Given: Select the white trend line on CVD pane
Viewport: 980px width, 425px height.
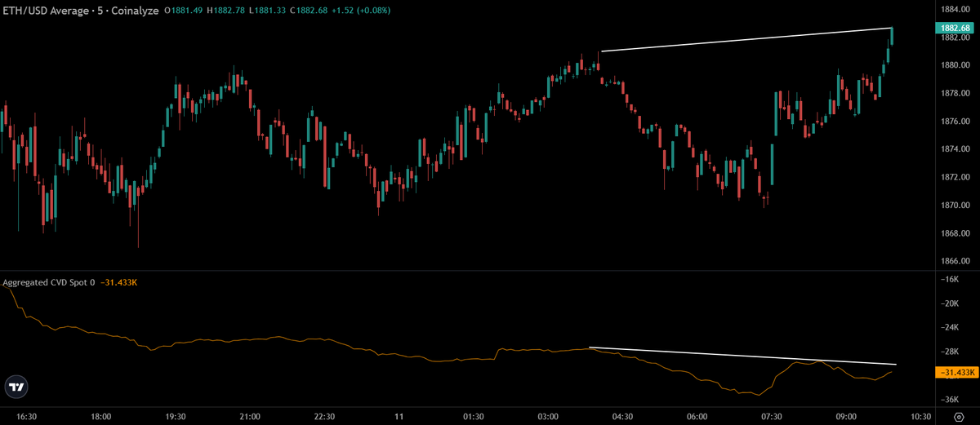Looking at the screenshot, I should pyautogui.click(x=742, y=356).
